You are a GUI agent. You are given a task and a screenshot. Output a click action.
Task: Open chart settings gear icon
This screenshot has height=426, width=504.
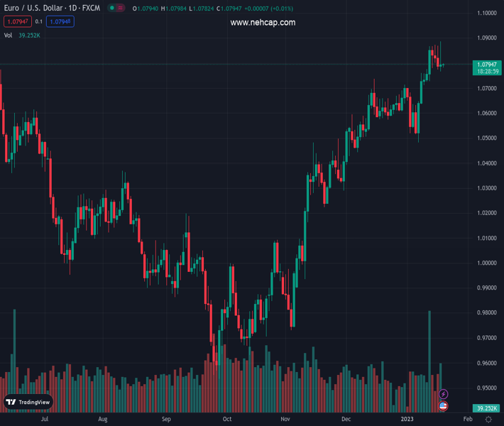point(488,420)
